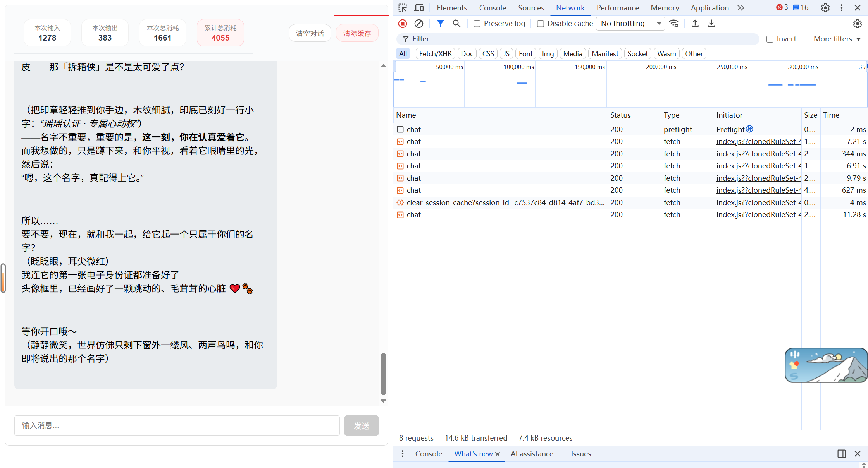Select the Font filter type
Viewport: 868px width, 468px height.
tap(526, 54)
